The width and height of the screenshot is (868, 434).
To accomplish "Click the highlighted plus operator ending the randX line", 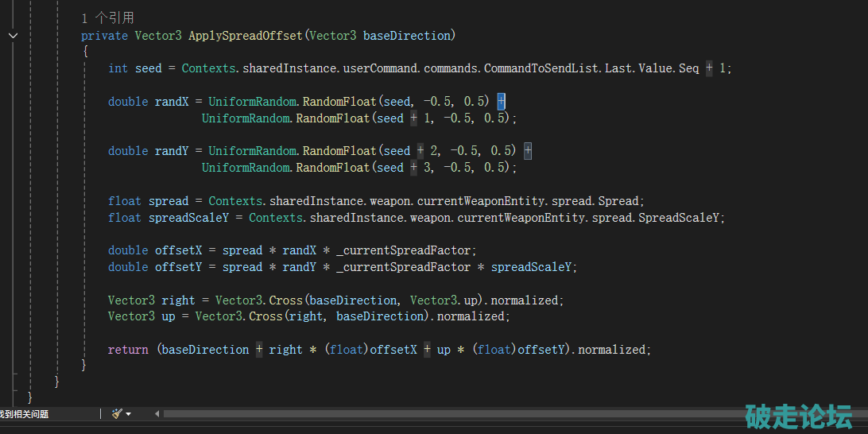I will pos(501,101).
